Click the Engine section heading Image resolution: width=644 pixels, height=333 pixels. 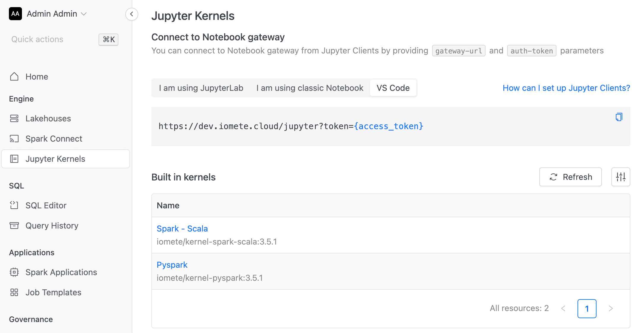coord(21,99)
